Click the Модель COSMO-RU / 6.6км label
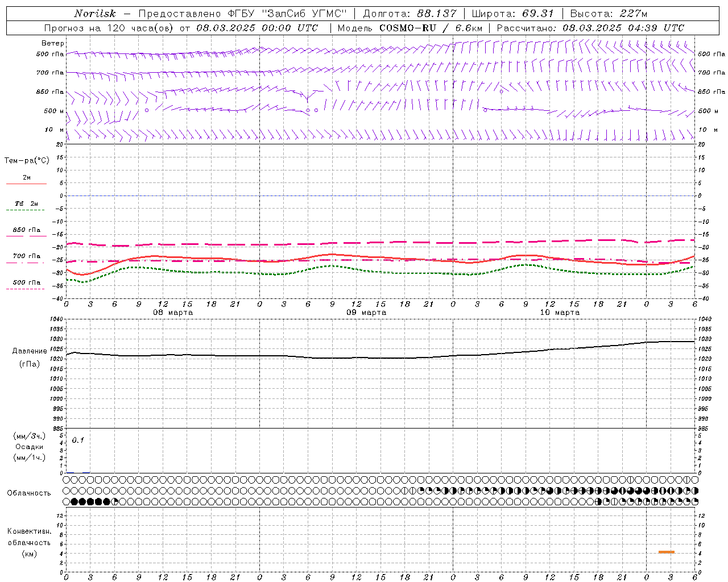Viewport: 728px width, 582px height. click(409, 28)
